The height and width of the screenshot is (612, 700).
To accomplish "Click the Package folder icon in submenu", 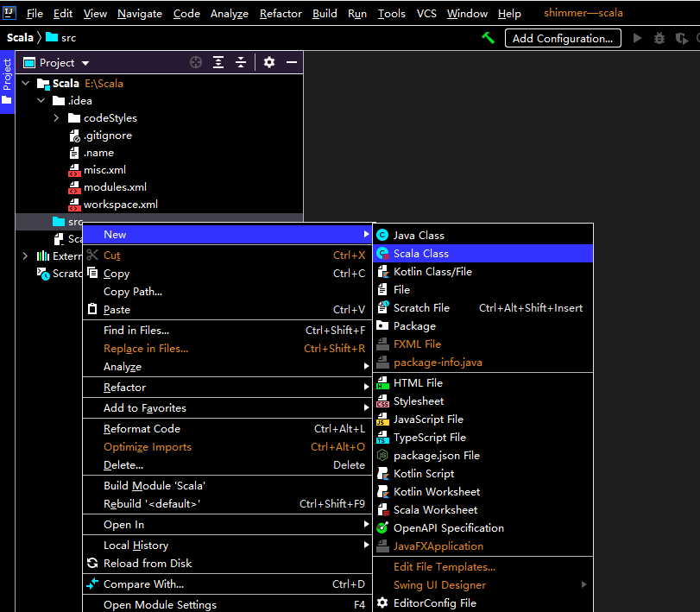I will (x=382, y=326).
